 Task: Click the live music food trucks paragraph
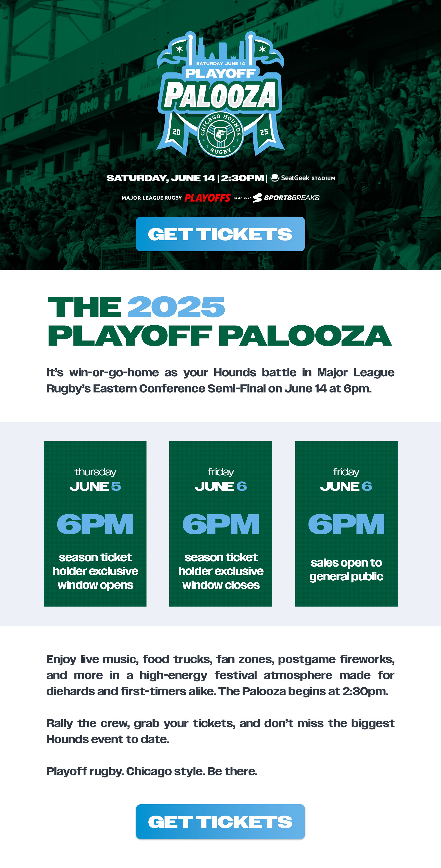click(220, 675)
